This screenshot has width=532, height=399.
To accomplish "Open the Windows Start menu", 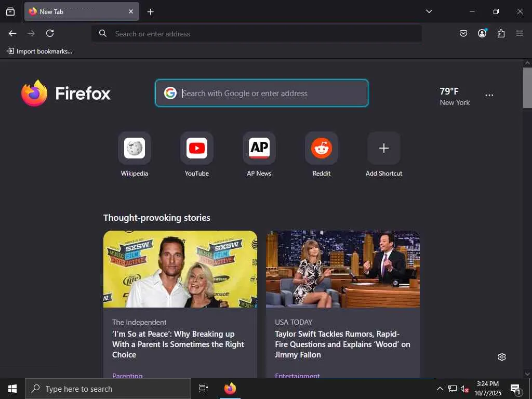I will pos(12,389).
